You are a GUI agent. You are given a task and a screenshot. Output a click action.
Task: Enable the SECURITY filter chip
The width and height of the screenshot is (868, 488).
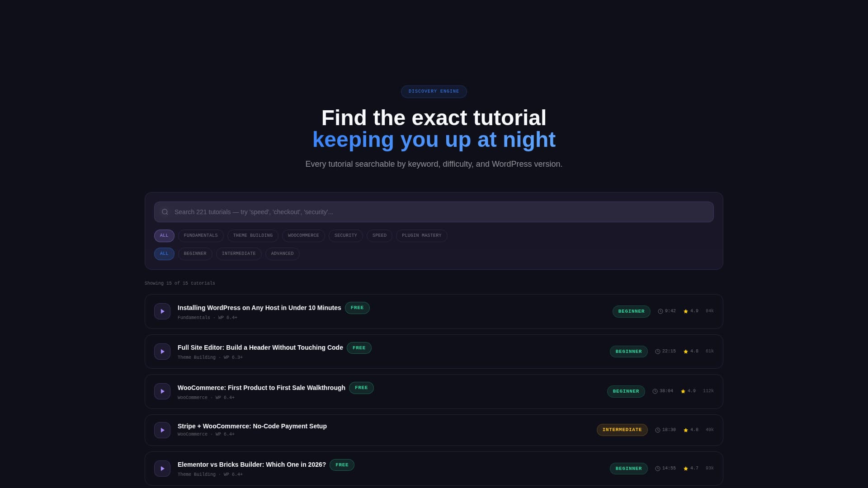coord(345,235)
